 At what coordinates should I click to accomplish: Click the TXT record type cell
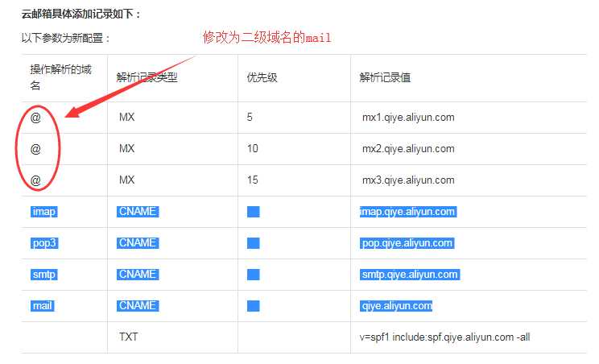click(128, 337)
